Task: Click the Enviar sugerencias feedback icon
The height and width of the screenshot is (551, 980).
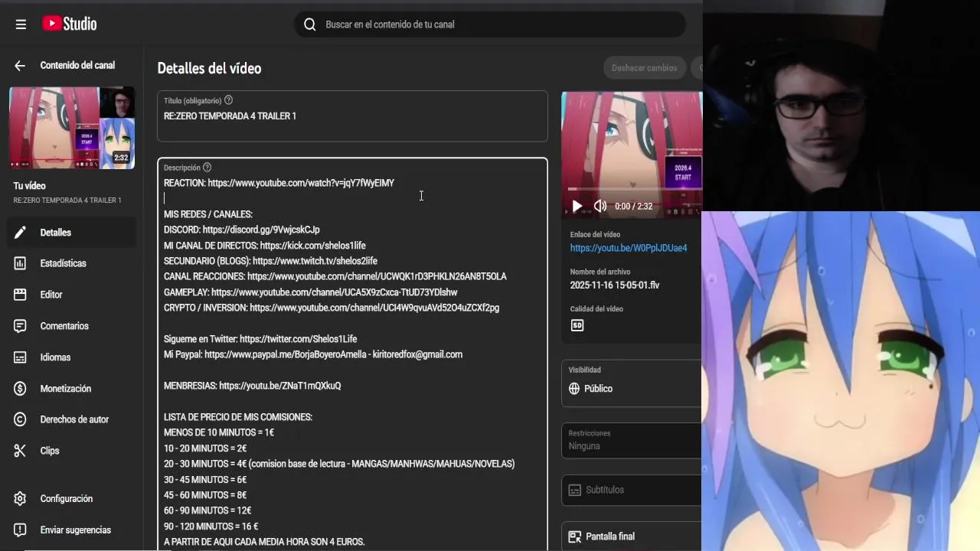Action: click(20, 530)
